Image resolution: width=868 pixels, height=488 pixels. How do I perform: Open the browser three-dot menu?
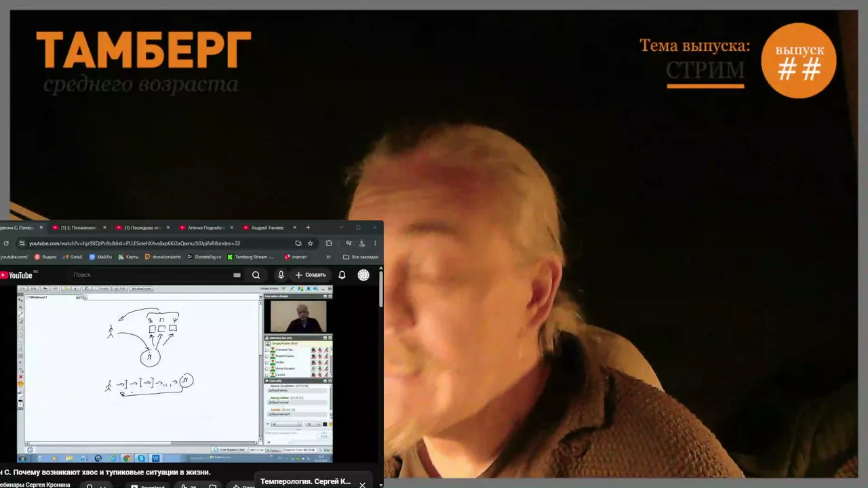pos(375,243)
